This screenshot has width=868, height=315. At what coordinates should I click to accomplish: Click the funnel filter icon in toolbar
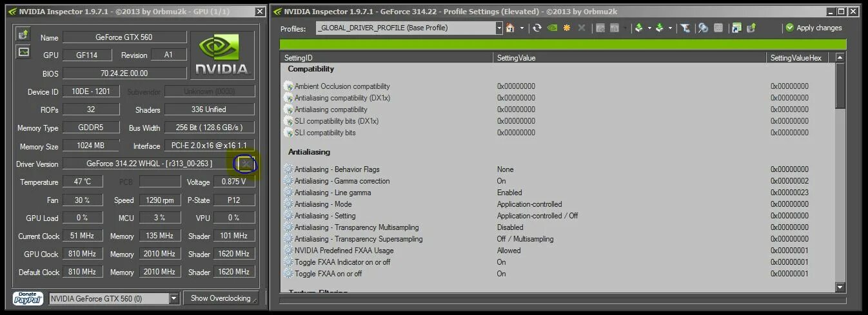click(x=686, y=28)
